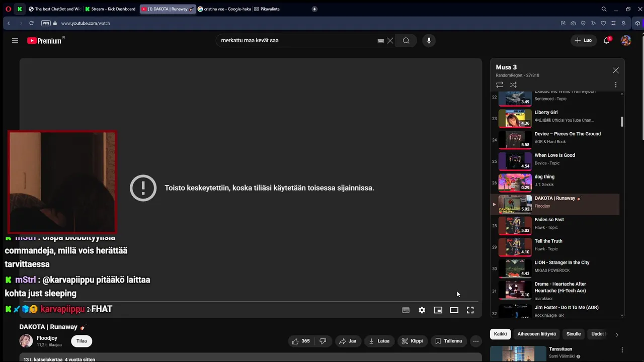
Task: Open video player settings gear
Action: point(422,310)
